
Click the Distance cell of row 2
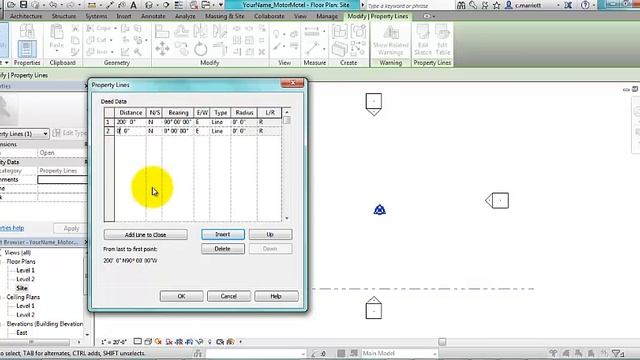[131, 131]
